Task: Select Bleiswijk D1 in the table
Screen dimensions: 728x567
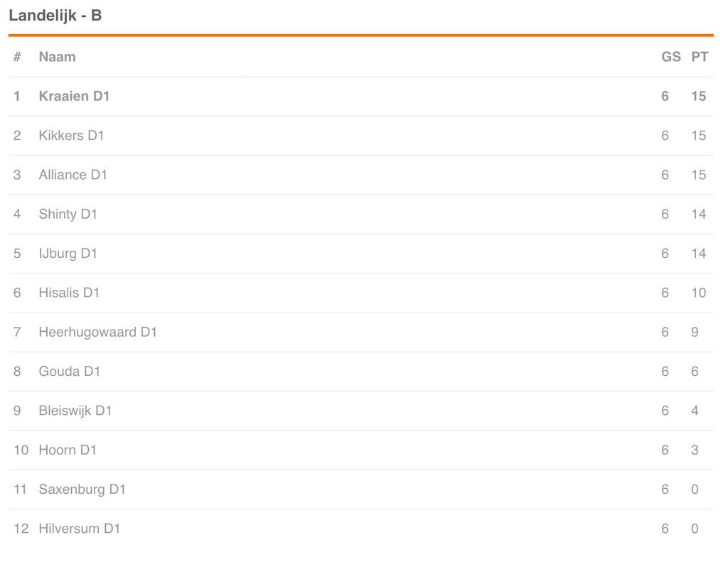Action: pos(75,411)
